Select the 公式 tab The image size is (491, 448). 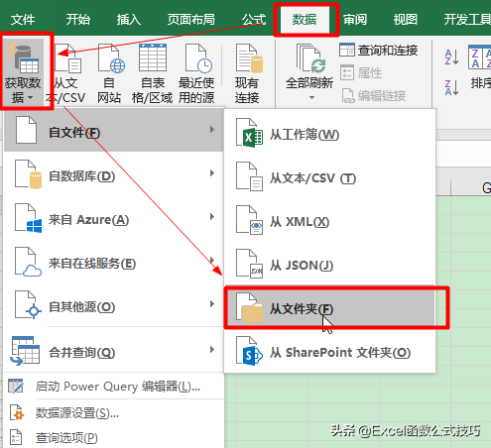(254, 20)
